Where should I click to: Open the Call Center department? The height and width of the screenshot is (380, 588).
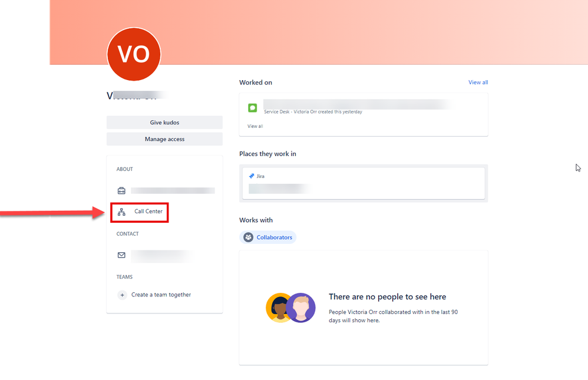tap(148, 211)
